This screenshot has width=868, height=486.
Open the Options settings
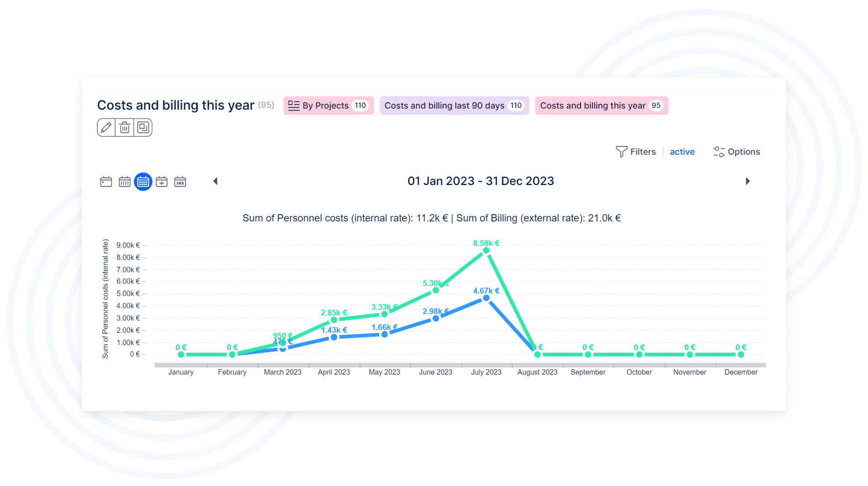coord(736,152)
